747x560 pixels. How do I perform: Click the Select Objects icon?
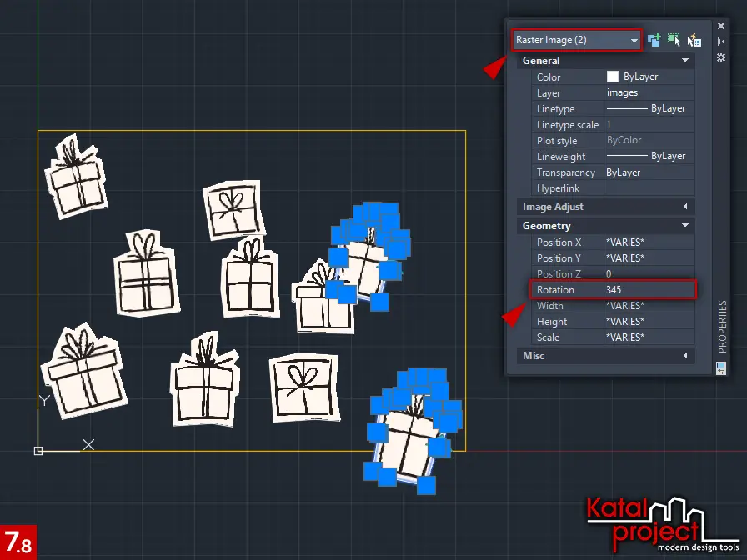click(x=674, y=40)
